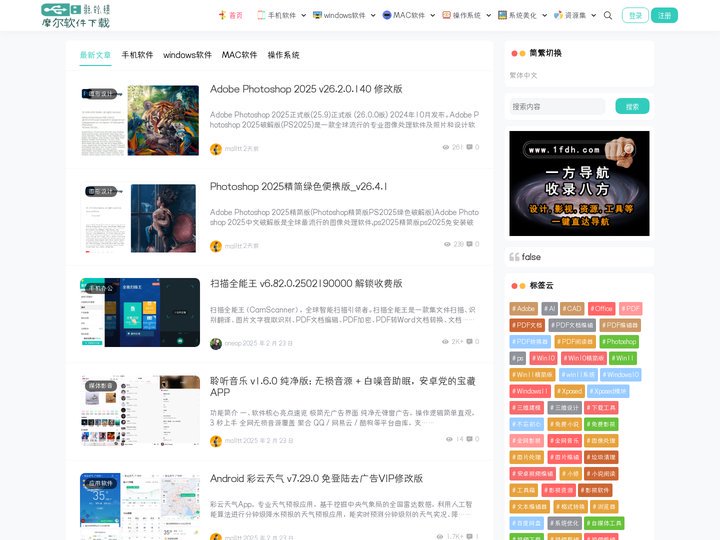Expand the windows软件 dropdown arrow
Image resolution: width=720 pixels, height=540 pixels.
[373, 16]
